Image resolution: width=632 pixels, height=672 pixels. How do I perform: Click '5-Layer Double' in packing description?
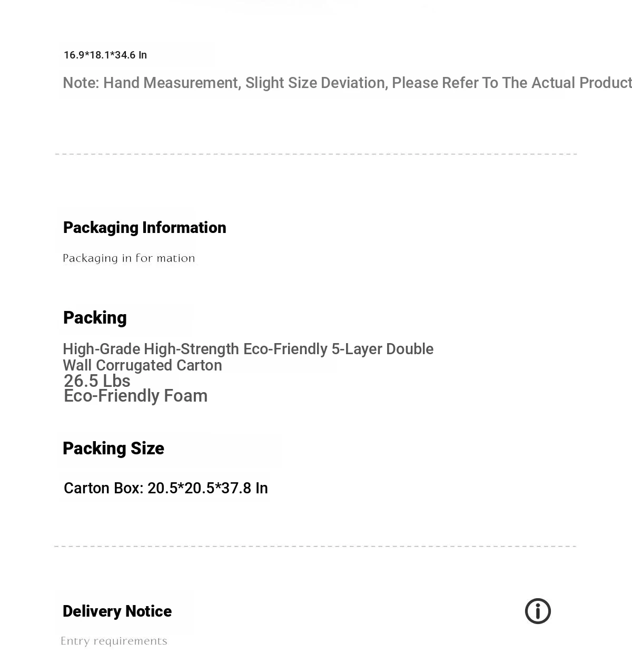382,349
